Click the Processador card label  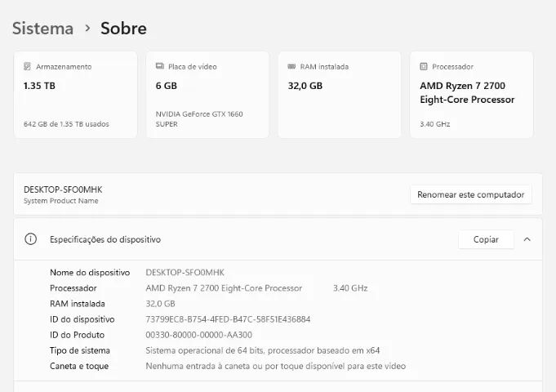[x=453, y=67]
